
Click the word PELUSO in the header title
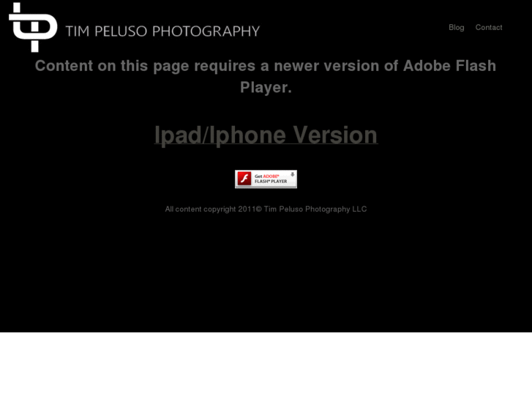[x=121, y=31]
